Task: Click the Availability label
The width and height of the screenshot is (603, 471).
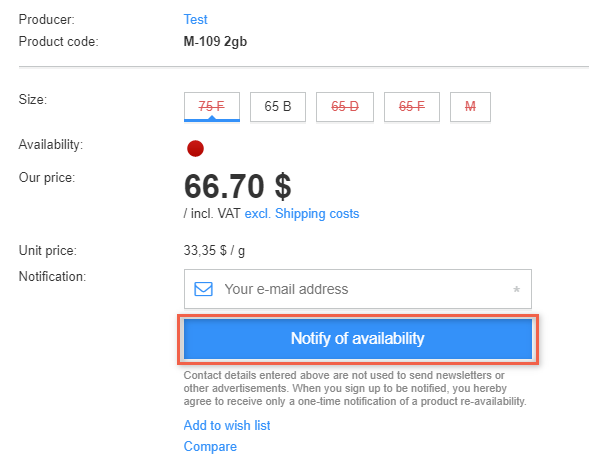Action: pos(50,144)
